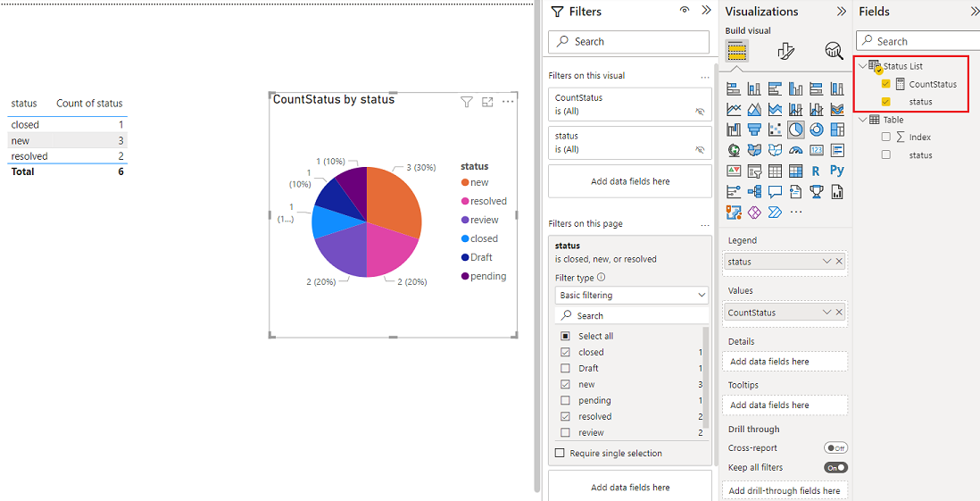
Task: Click the orange 'new' legend item
Action: tap(475, 183)
